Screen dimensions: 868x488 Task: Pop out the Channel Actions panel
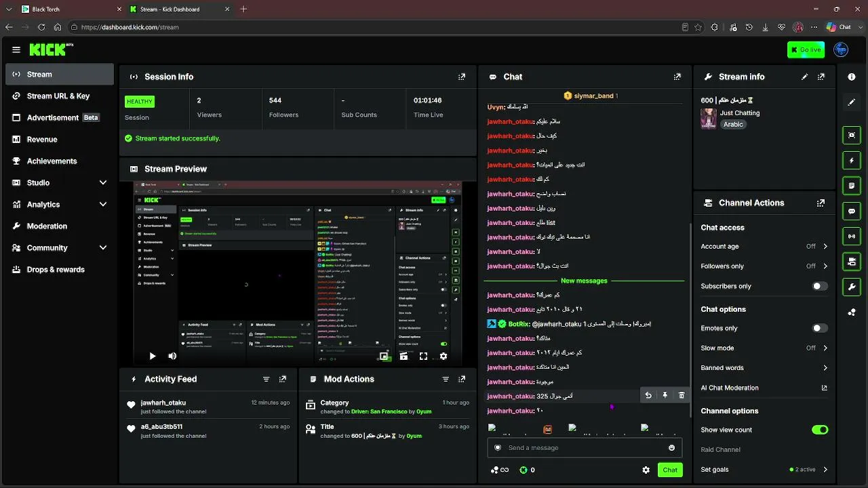821,203
